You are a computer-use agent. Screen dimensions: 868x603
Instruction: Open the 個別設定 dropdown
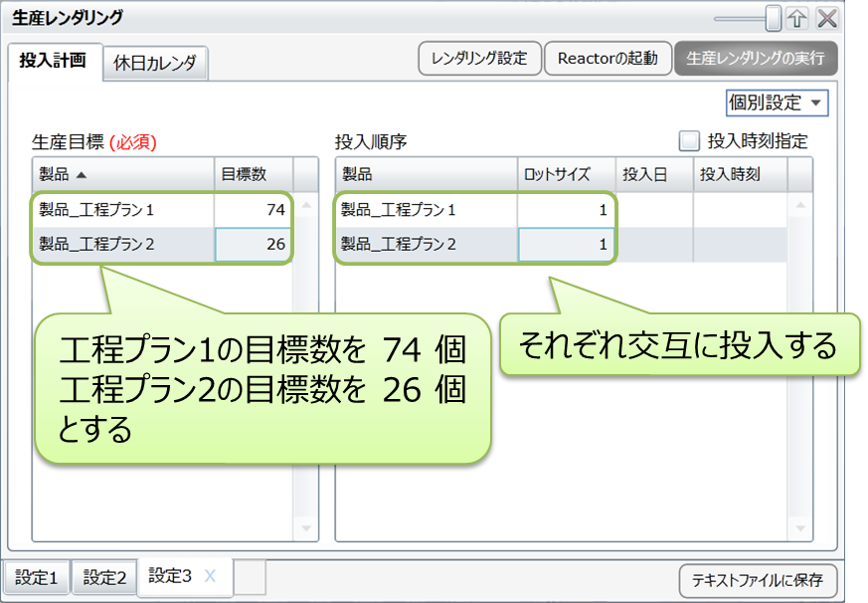pyautogui.click(x=778, y=102)
